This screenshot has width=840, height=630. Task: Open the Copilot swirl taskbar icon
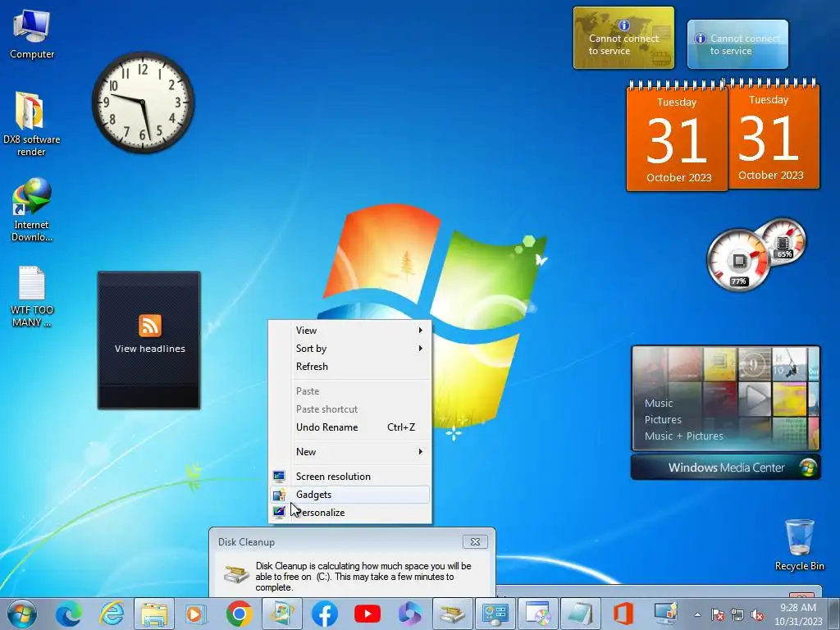[x=410, y=614]
